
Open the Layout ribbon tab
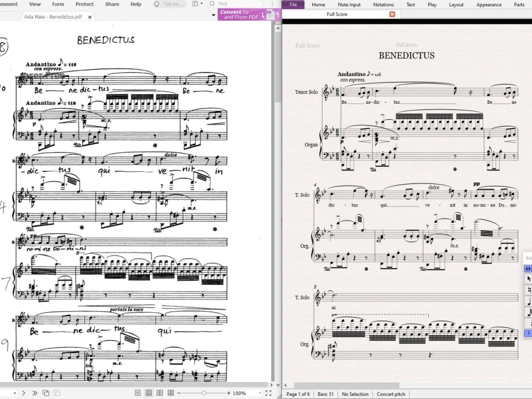click(x=456, y=4)
